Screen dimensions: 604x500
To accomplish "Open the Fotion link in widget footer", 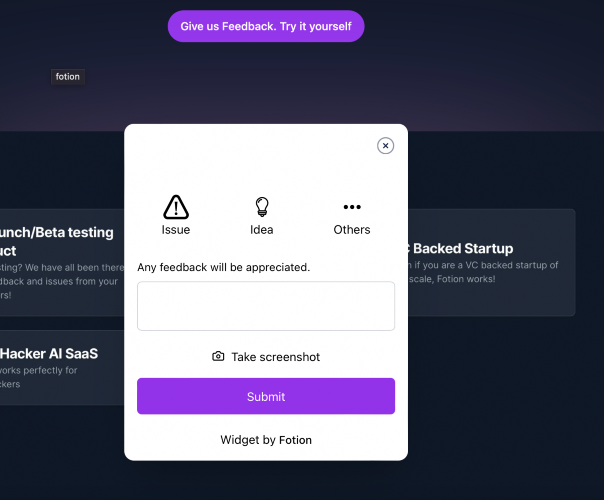I will click(295, 440).
